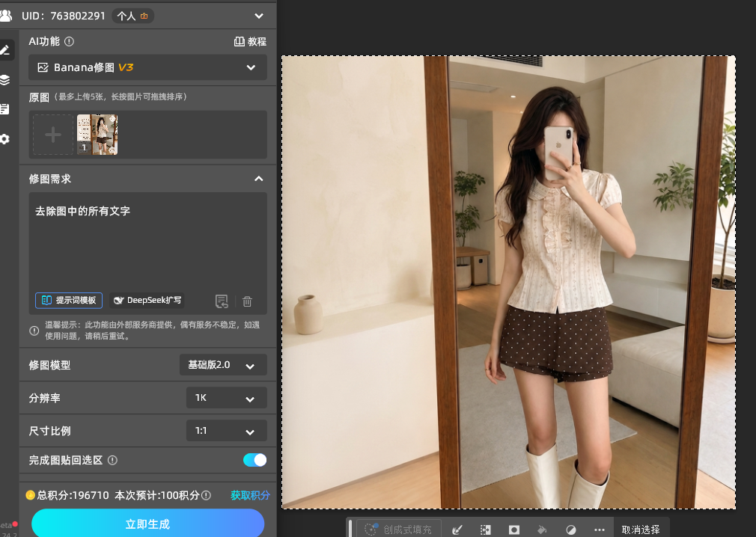
Task: Collapse the 修图需求 section chevron
Action: [x=259, y=179]
